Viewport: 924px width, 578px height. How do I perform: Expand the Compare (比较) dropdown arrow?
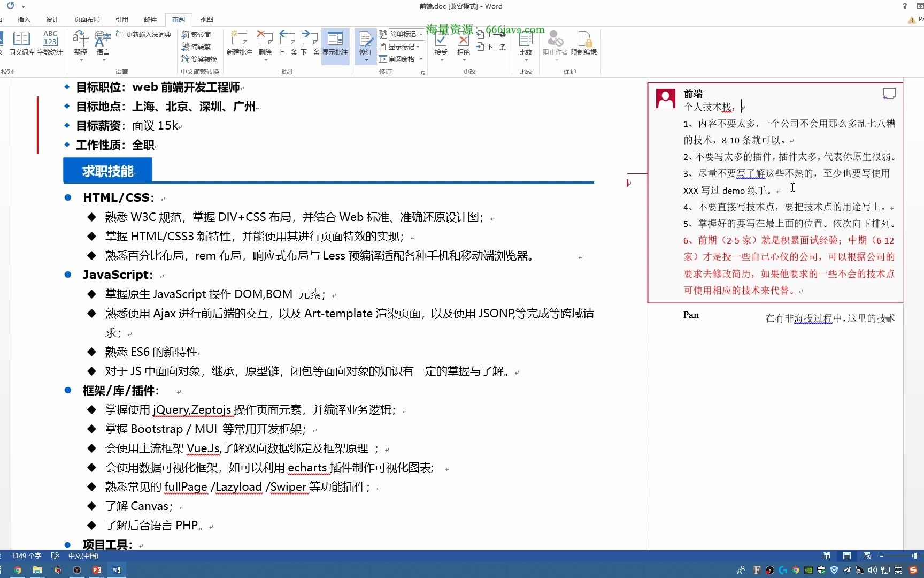526,59
